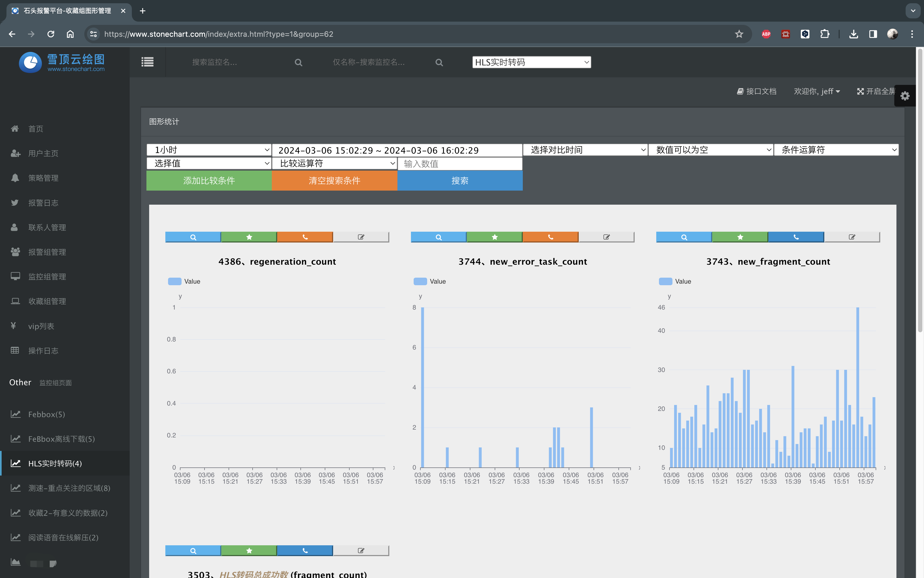Click phone alert icon above new_fragment_count chart
Viewport: 924px width, 578px height.
(x=796, y=237)
